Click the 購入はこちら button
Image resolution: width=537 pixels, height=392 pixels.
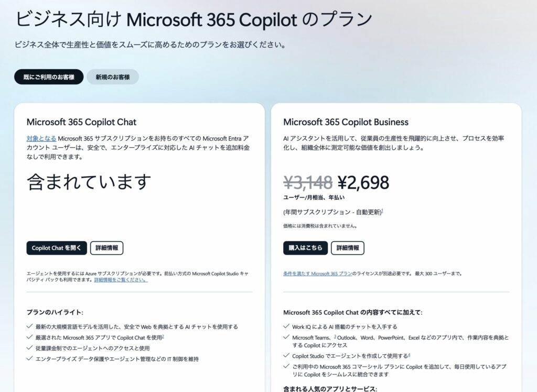tap(305, 248)
